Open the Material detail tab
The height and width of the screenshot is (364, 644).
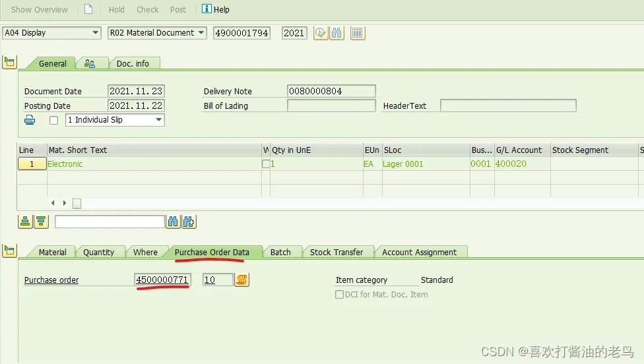coord(52,252)
